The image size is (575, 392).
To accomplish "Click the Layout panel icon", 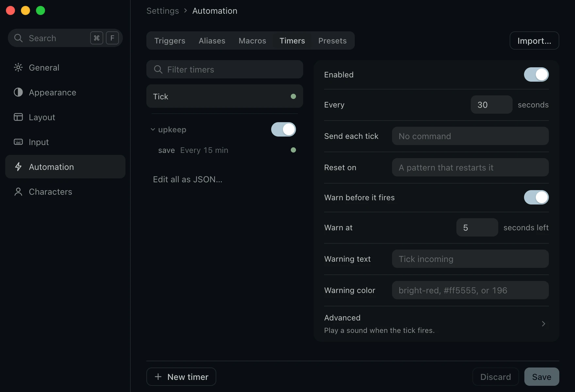I will [18, 117].
